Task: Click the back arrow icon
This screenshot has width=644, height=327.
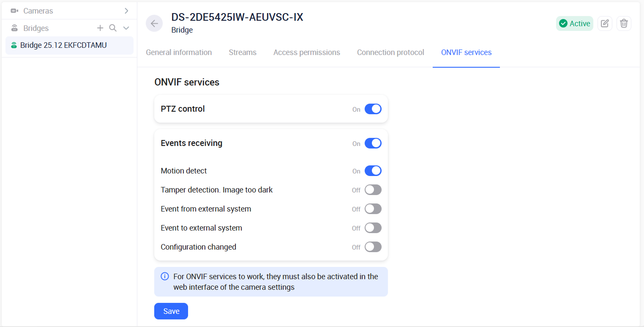Action: click(x=154, y=24)
